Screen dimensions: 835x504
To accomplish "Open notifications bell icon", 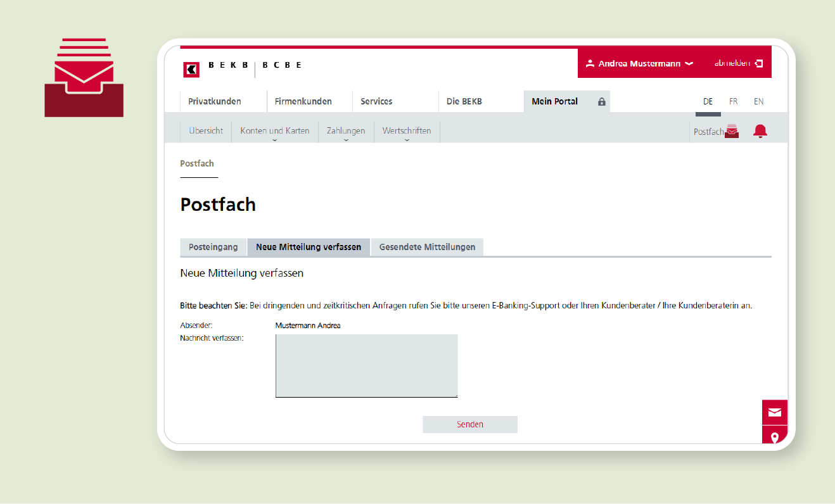I will 760,131.
